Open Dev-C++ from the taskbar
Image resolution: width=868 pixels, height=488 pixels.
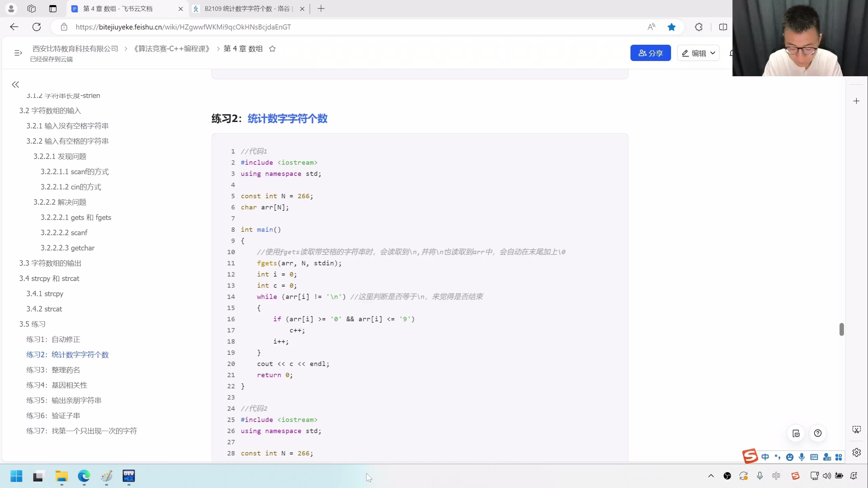(129, 476)
